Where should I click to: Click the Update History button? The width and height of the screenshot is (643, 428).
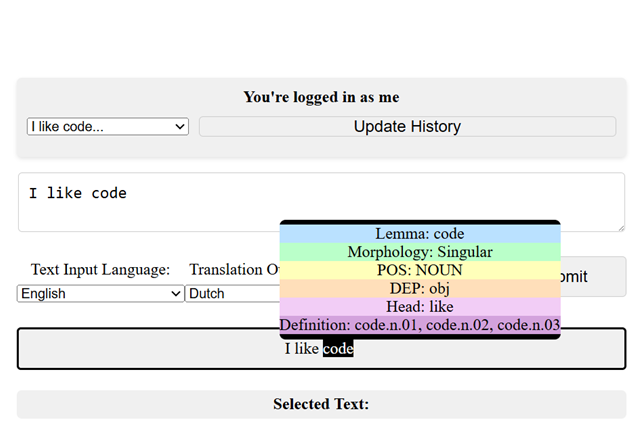tap(407, 127)
